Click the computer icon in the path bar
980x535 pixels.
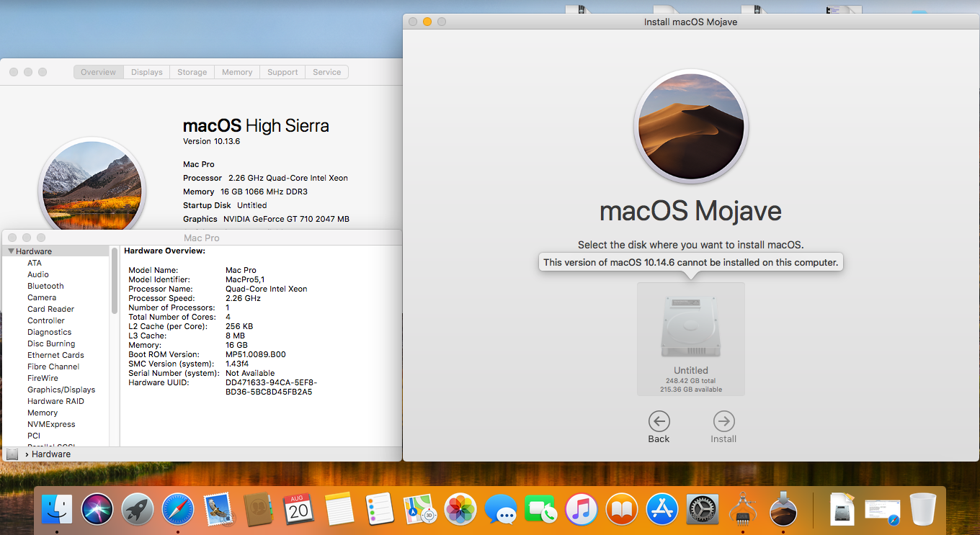pyautogui.click(x=12, y=454)
